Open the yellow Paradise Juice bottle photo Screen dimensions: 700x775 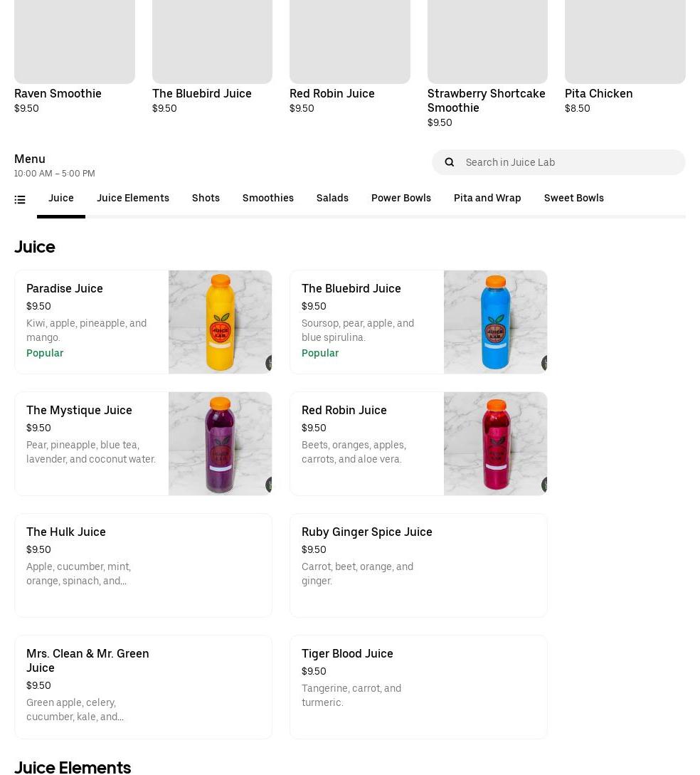[220, 321]
